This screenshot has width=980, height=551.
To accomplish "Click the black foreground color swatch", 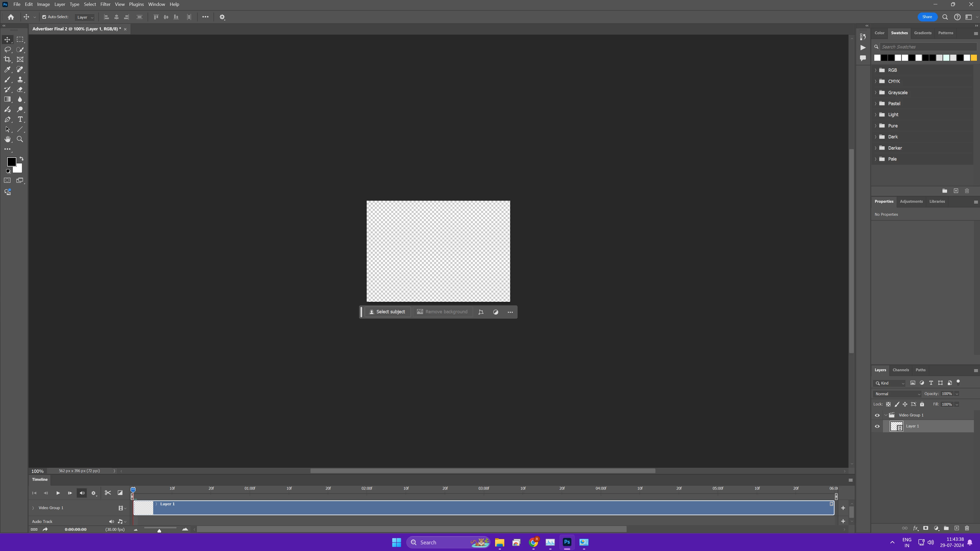I will (11, 162).
